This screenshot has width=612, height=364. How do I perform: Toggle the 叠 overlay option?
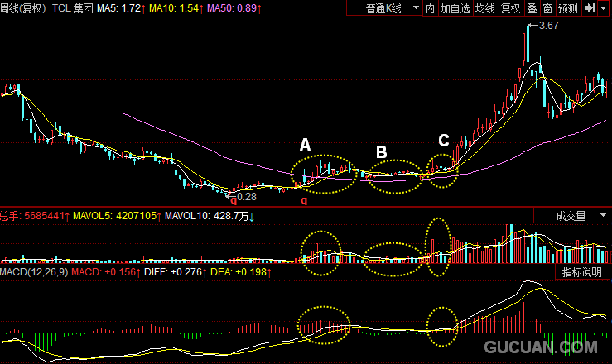(x=532, y=8)
